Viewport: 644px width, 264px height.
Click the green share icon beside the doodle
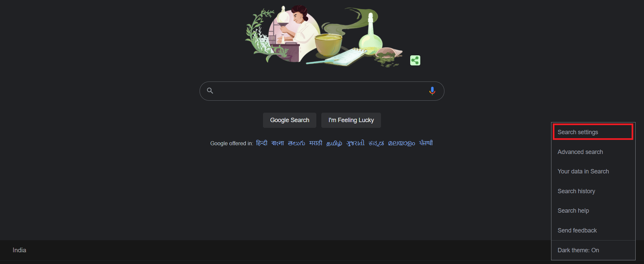pyautogui.click(x=415, y=60)
